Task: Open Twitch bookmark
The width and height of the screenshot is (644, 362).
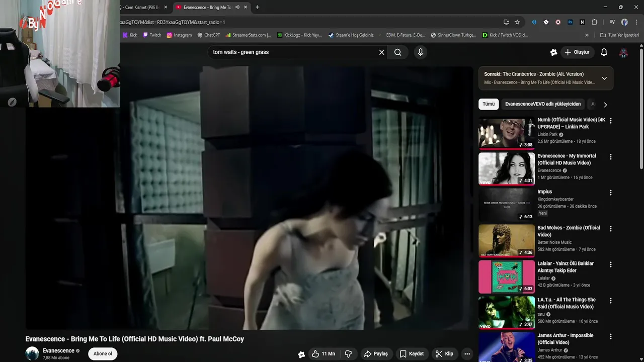Action: (152, 35)
